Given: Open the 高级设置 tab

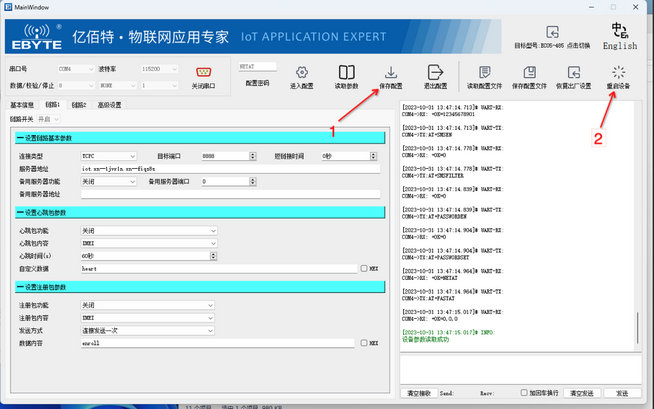Looking at the screenshot, I should [x=108, y=104].
